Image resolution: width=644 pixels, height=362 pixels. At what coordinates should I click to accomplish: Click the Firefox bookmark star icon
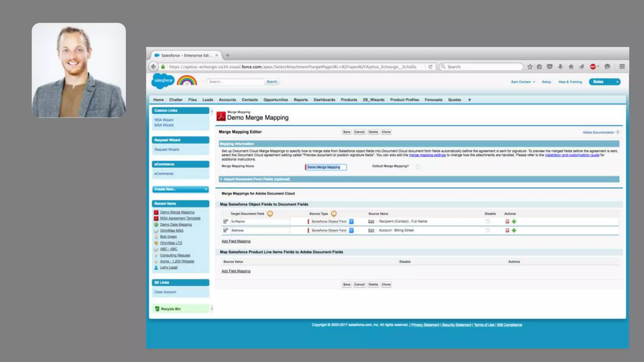point(530,67)
